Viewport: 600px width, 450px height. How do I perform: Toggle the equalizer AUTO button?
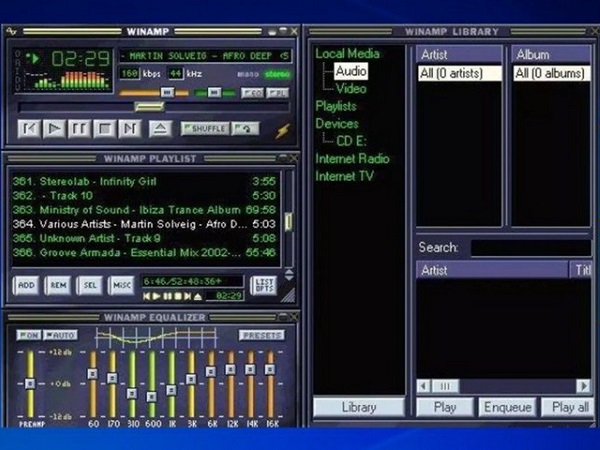coord(60,335)
